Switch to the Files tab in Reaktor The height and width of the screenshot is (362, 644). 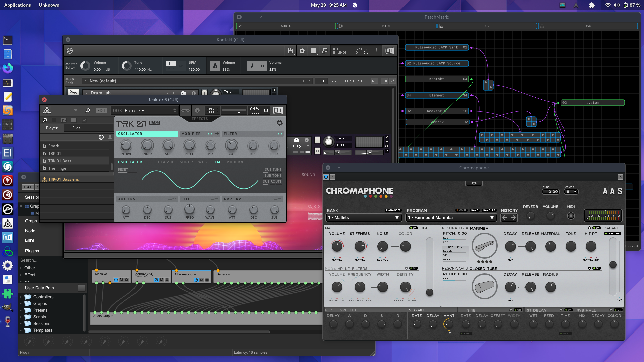(76, 128)
